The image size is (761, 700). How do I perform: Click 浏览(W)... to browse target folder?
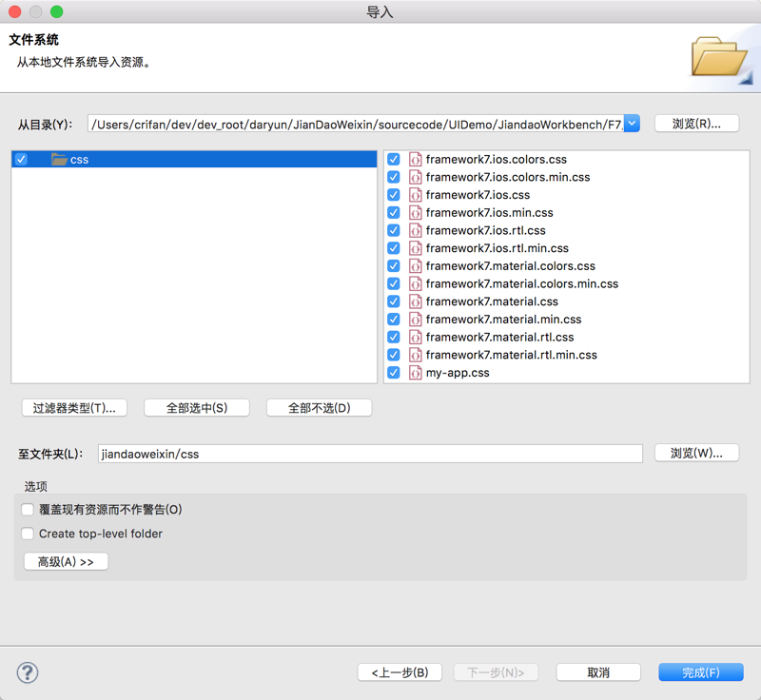(x=696, y=453)
